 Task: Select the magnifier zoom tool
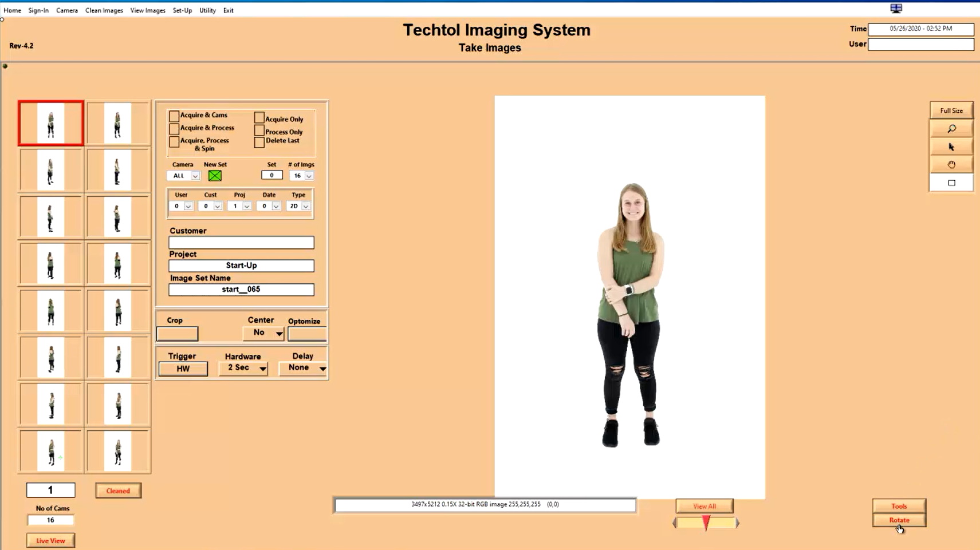[951, 129]
